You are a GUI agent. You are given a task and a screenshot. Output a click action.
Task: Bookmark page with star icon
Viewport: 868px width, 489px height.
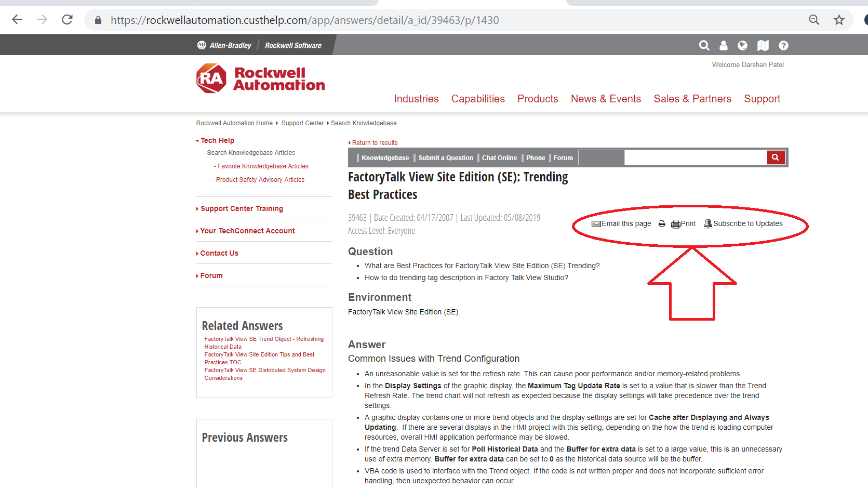(x=839, y=20)
